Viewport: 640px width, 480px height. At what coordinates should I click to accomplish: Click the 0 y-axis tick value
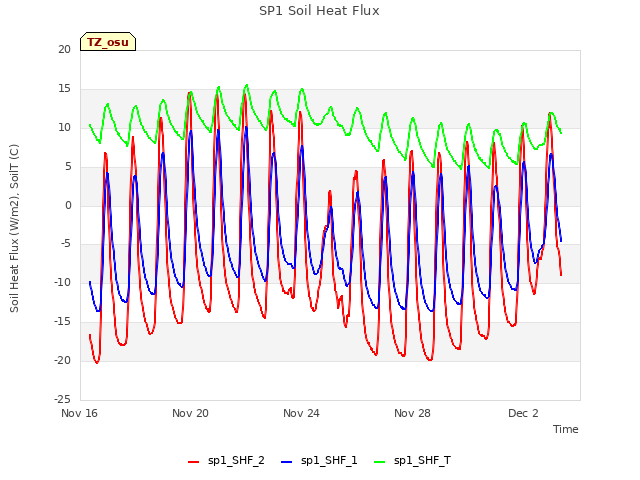pos(68,206)
